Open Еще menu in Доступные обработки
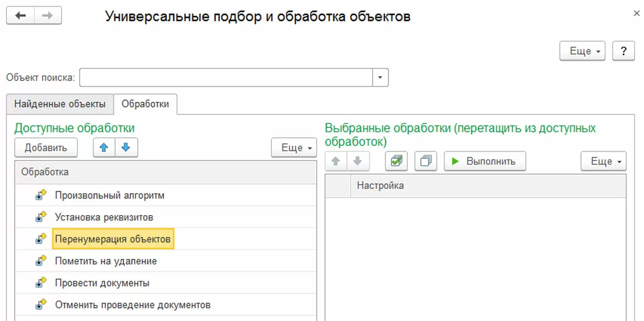Screen dimensions: 644x321 coord(294,148)
